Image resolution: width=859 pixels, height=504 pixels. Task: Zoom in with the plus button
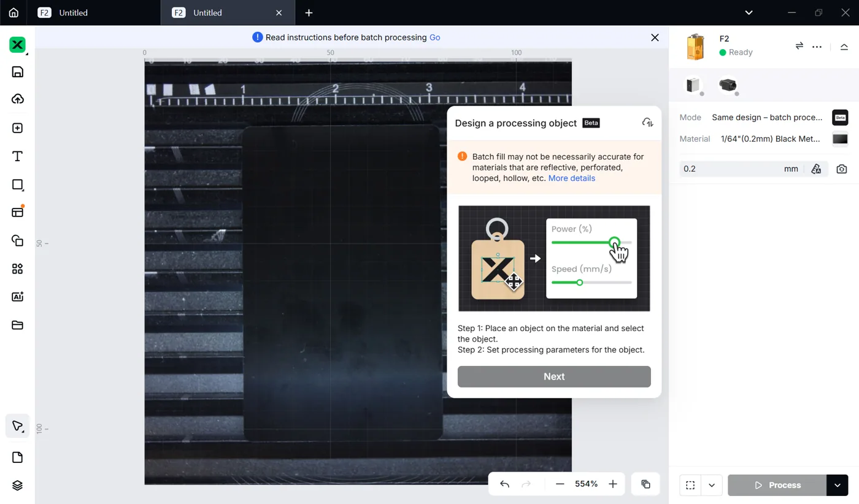tap(612, 484)
